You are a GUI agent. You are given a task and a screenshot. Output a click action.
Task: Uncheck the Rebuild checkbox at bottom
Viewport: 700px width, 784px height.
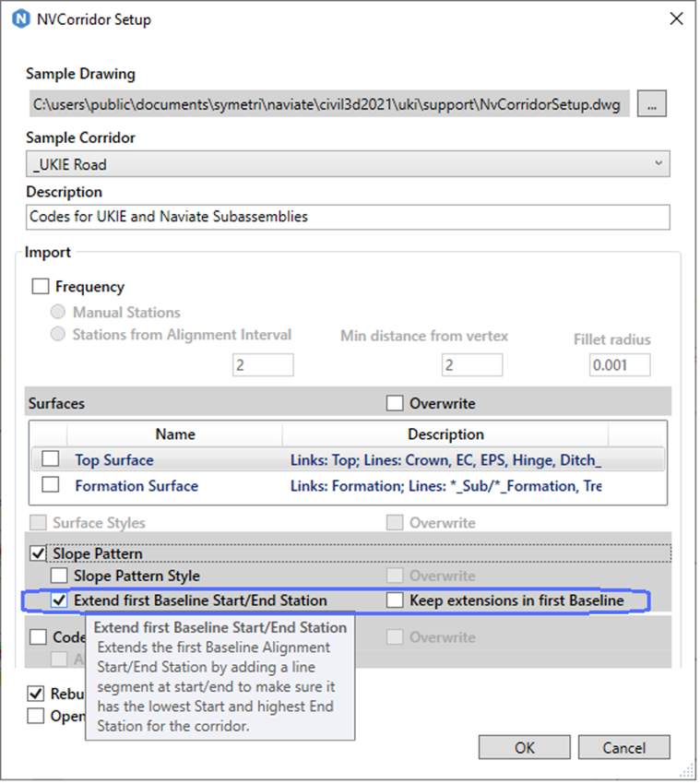coord(35,694)
